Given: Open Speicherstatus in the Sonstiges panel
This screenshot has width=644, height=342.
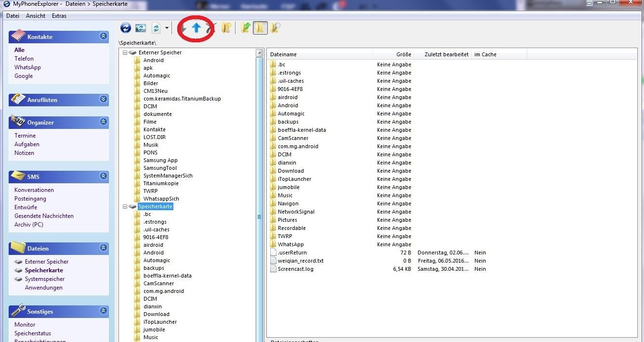Looking at the screenshot, I should coord(33,333).
